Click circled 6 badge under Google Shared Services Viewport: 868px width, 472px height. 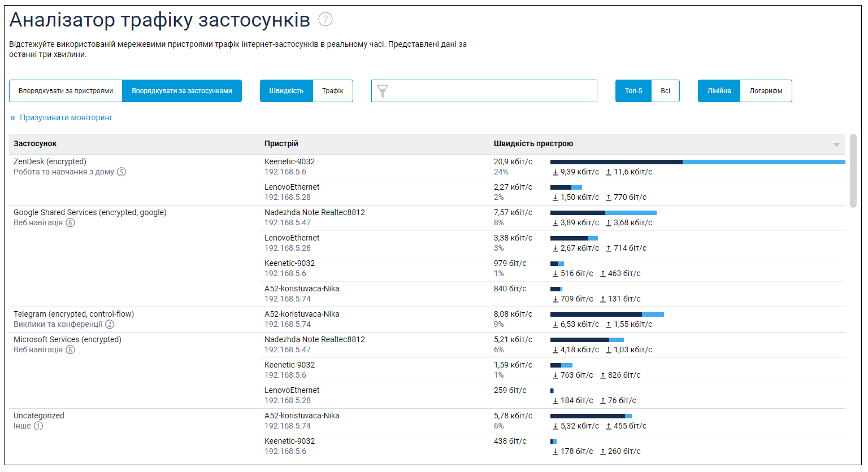coord(70,223)
